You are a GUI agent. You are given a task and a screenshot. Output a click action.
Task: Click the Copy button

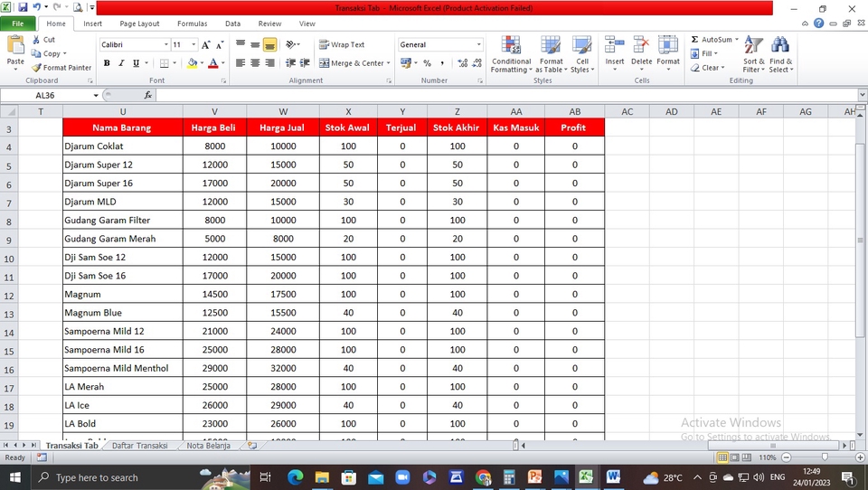[x=48, y=53]
